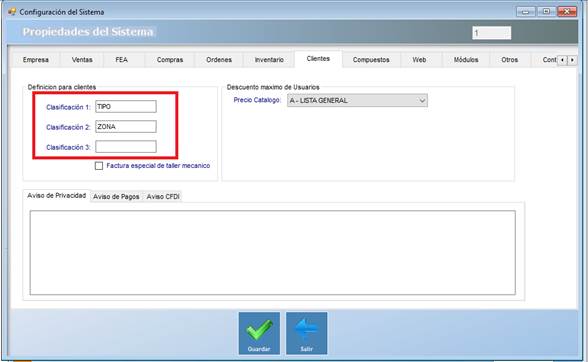Click the header number field showing 1
The width and height of the screenshot is (588, 362).
(491, 33)
